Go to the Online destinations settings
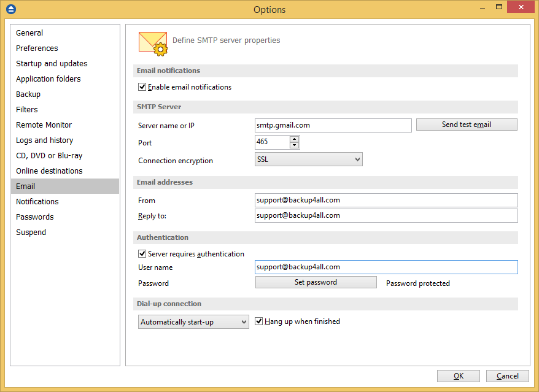 click(49, 171)
